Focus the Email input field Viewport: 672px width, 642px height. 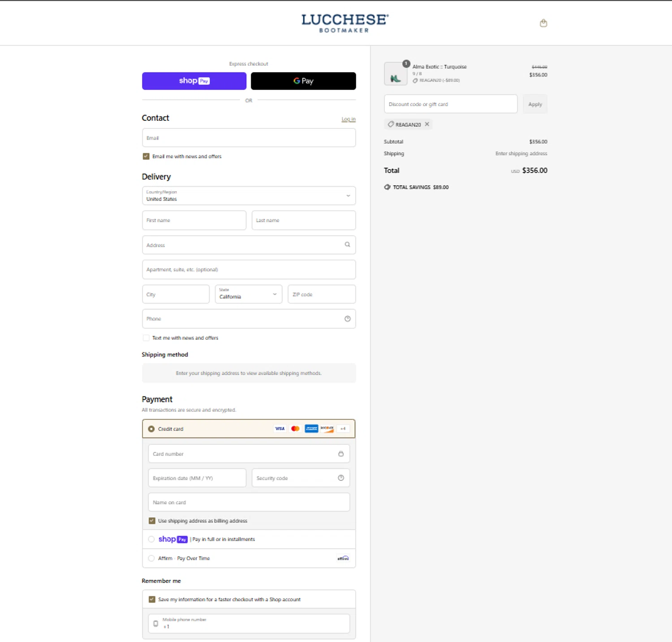249,138
